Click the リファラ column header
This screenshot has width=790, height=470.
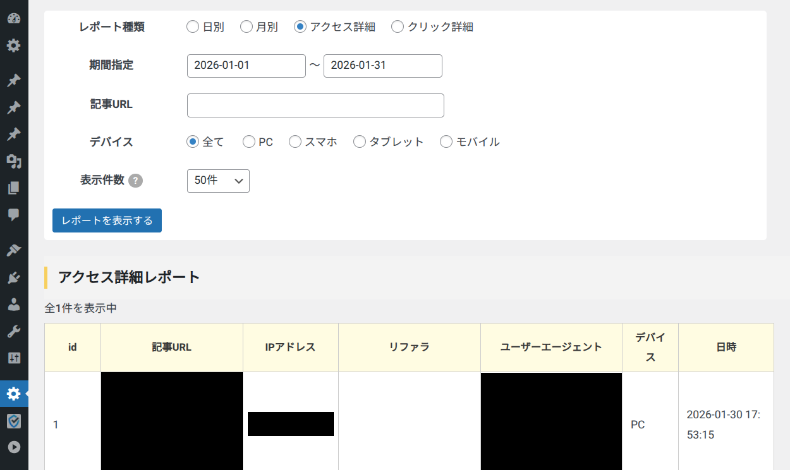tap(410, 348)
